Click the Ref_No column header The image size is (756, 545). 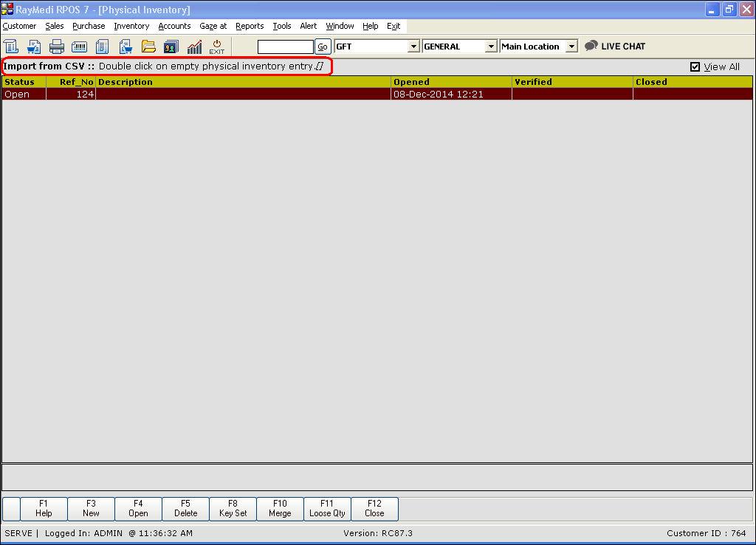pos(71,82)
